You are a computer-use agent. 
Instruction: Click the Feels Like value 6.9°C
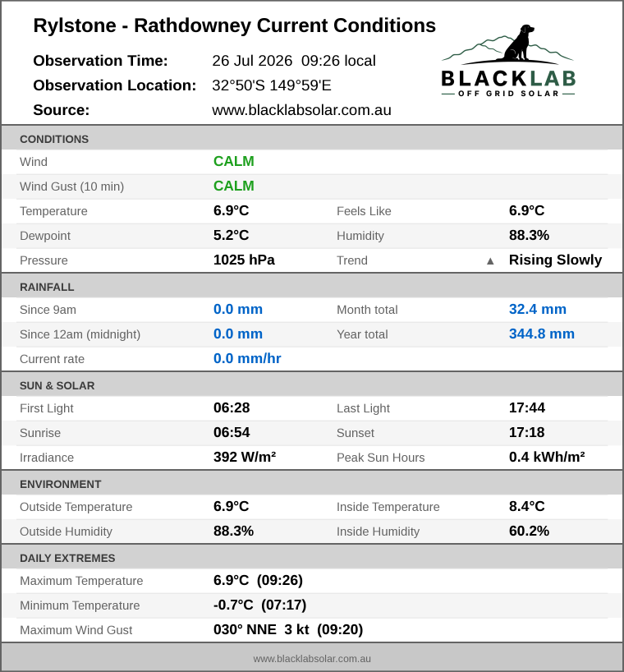527,211
